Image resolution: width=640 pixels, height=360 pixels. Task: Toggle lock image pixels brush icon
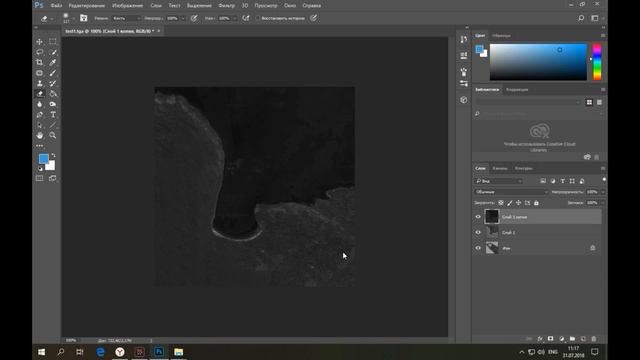pyautogui.click(x=510, y=203)
